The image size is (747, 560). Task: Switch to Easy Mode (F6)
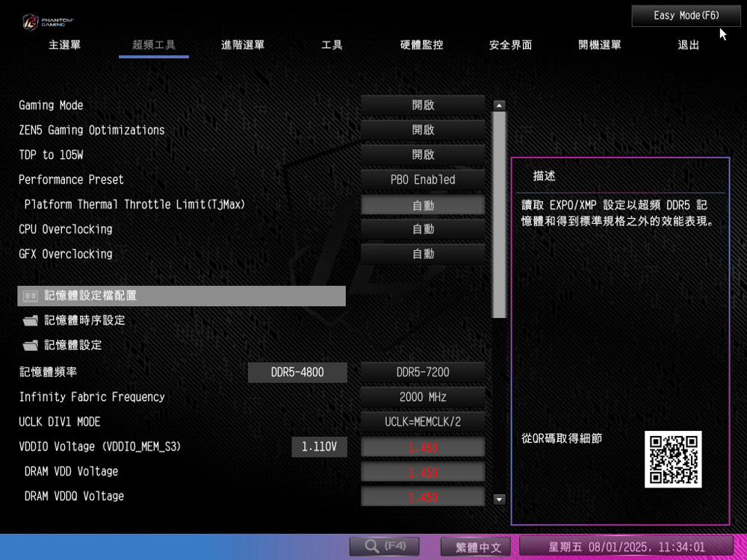tap(686, 16)
